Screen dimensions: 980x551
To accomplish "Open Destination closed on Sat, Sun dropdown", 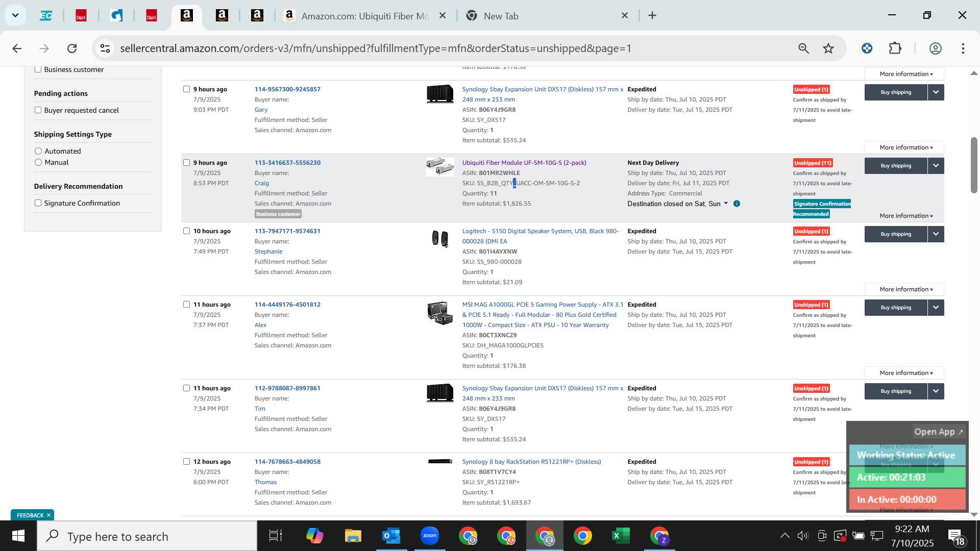I will point(677,204).
